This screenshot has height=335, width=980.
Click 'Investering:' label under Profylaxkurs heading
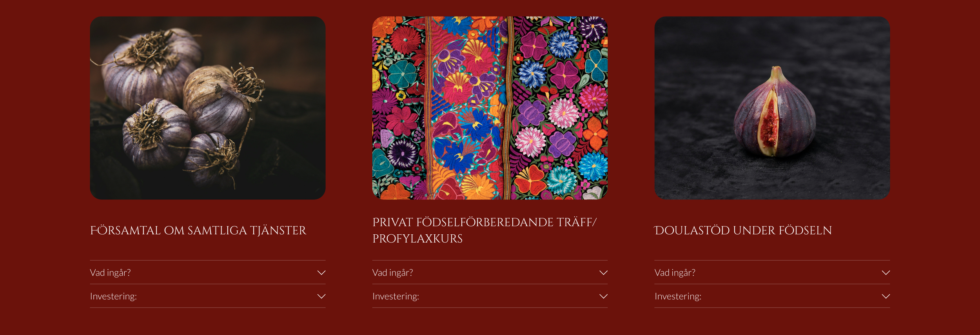point(396,296)
